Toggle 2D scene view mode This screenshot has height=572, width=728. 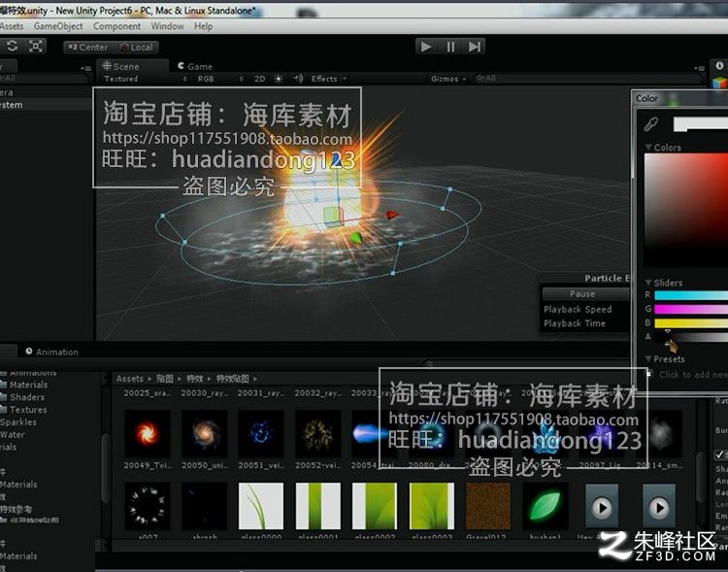(259, 79)
